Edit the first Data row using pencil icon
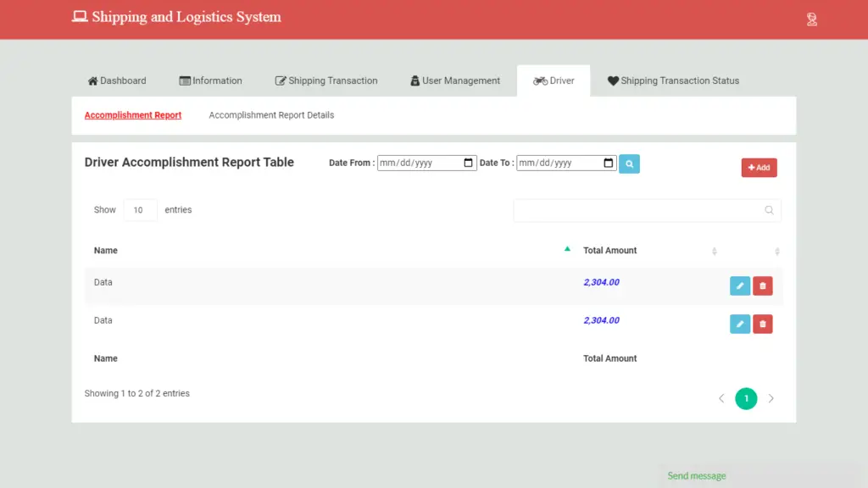 [x=739, y=286]
